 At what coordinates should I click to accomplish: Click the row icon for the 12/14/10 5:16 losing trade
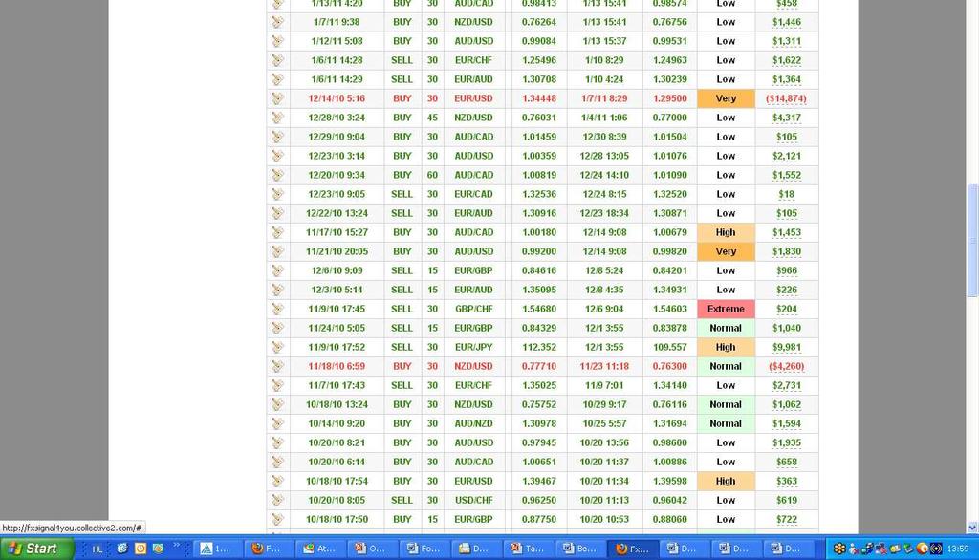(278, 98)
